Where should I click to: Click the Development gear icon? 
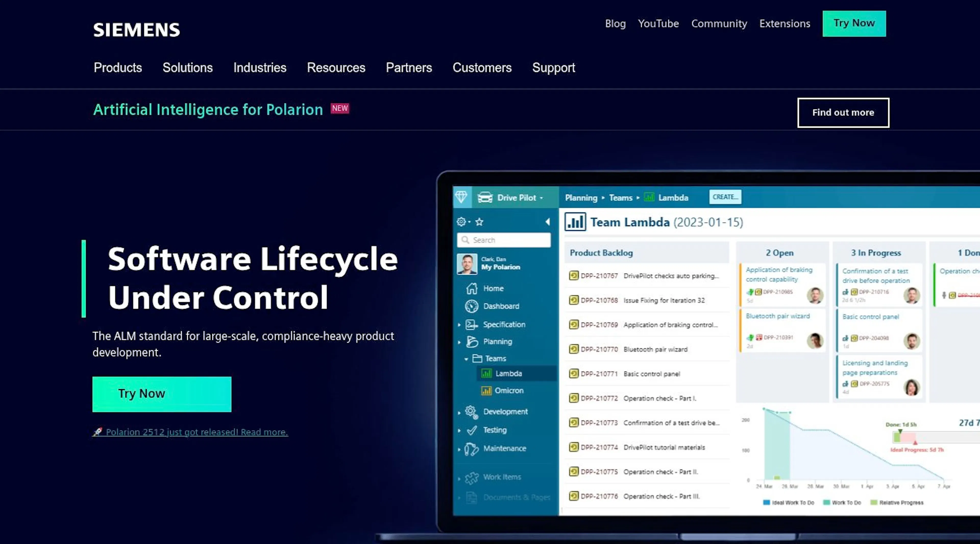pos(471,412)
